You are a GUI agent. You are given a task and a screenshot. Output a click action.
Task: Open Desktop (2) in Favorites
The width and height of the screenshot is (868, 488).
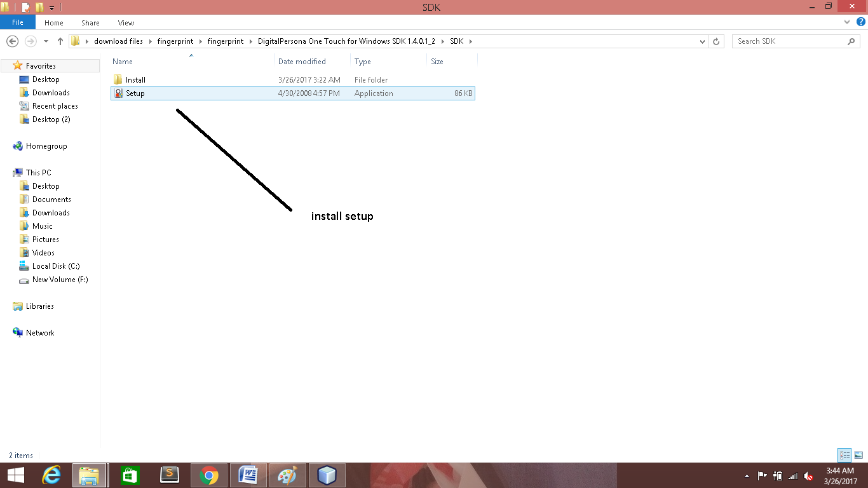point(51,119)
